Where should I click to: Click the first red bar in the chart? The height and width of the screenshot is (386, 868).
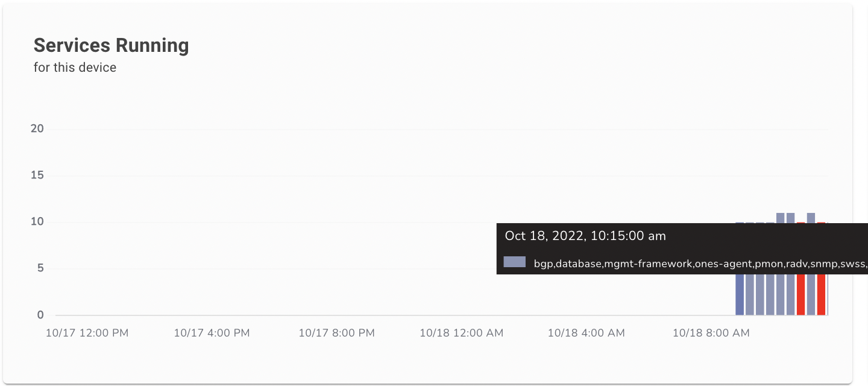[800, 296]
